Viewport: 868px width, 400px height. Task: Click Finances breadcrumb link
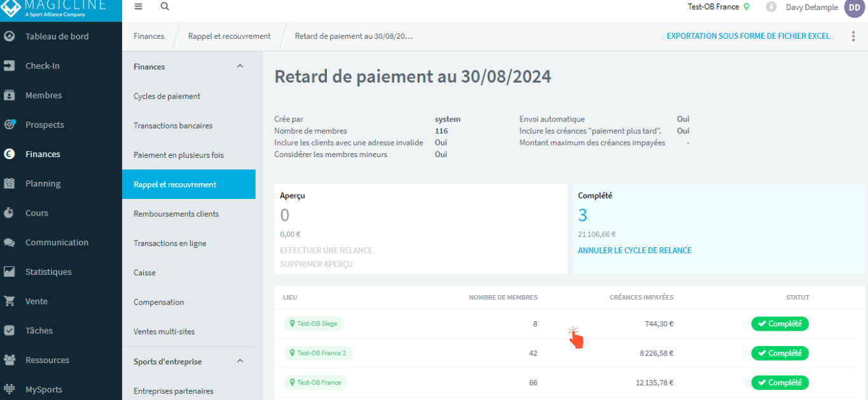coord(149,36)
